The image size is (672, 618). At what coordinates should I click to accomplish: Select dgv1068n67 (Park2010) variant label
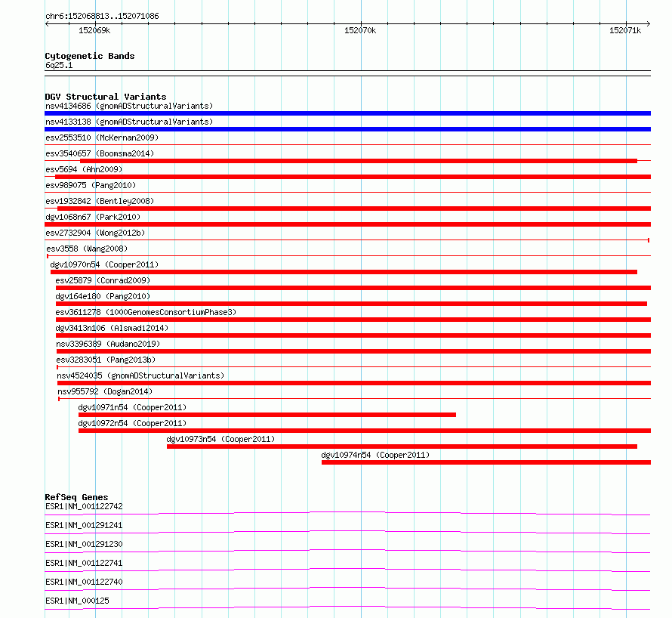(x=93, y=217)
